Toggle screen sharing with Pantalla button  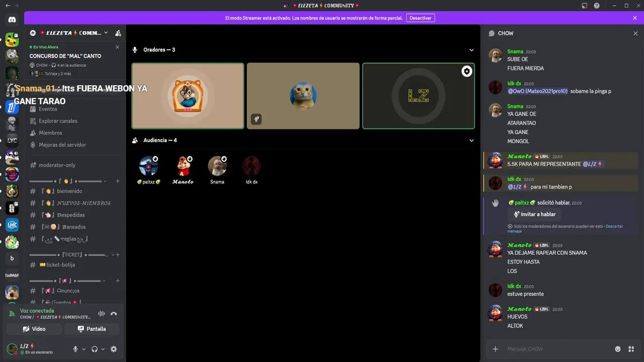(92, 329)
